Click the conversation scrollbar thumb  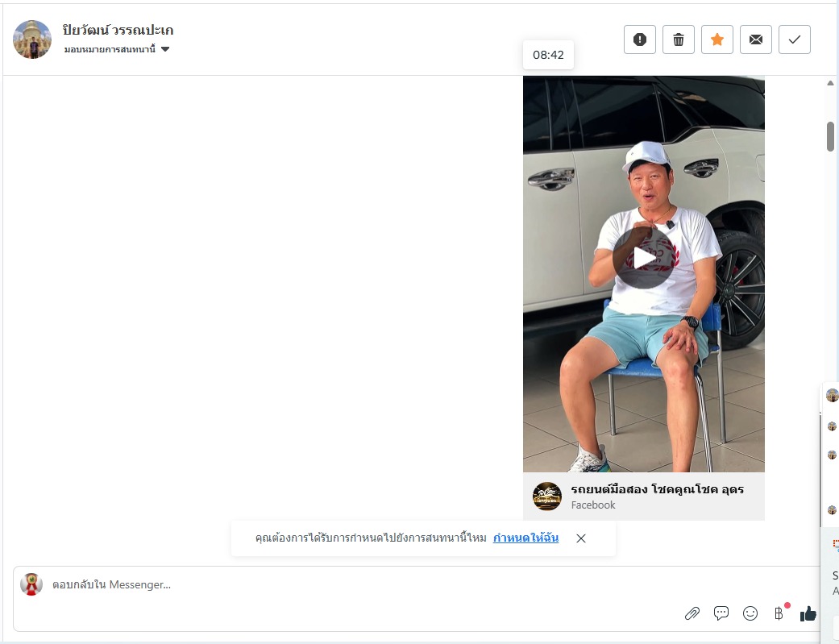830,136
